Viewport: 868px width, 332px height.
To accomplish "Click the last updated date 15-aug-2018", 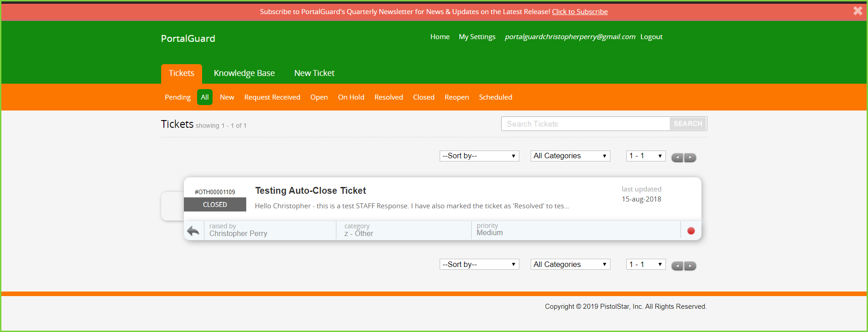I will [x=641, y=199].
